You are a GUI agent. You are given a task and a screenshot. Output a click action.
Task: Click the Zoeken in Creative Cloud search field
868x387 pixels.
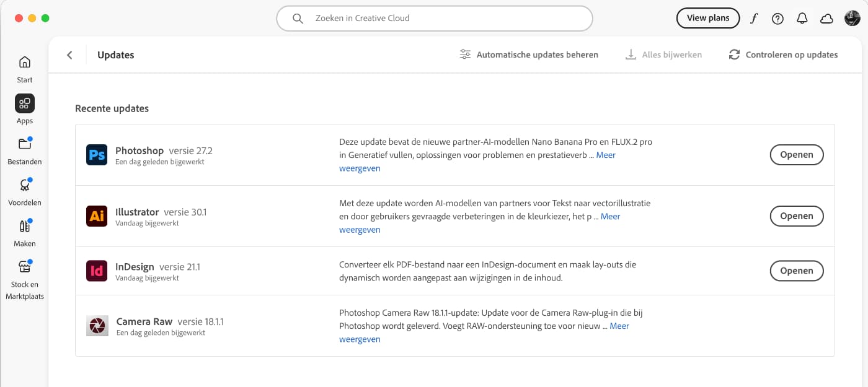[x=434, y=18]
